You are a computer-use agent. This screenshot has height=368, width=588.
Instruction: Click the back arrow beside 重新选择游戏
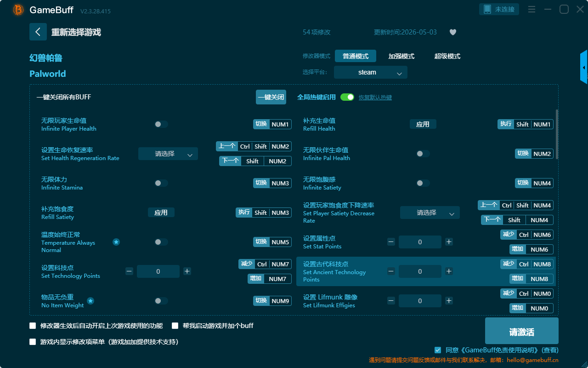pyautogui.click(x=38, y=32)
